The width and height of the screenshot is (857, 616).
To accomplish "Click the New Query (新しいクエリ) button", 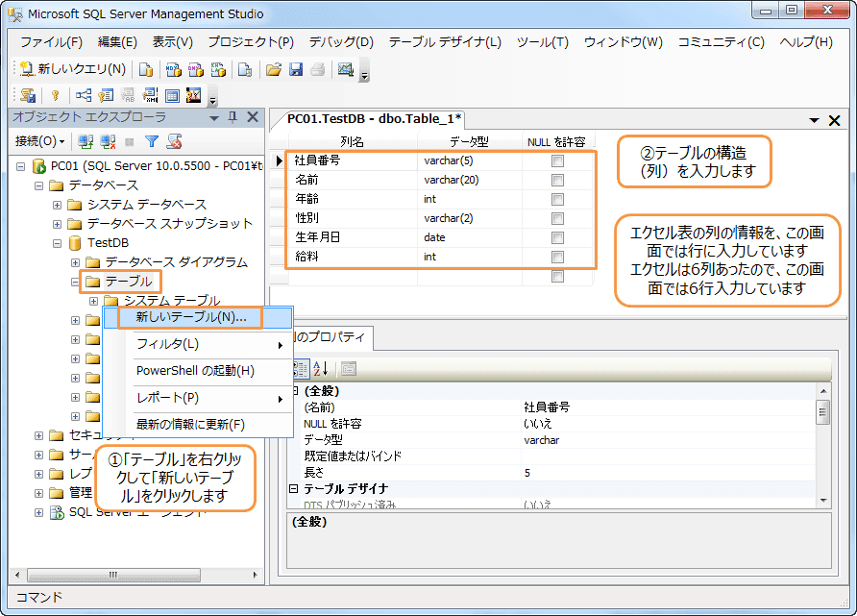I will tap(73, 69).
